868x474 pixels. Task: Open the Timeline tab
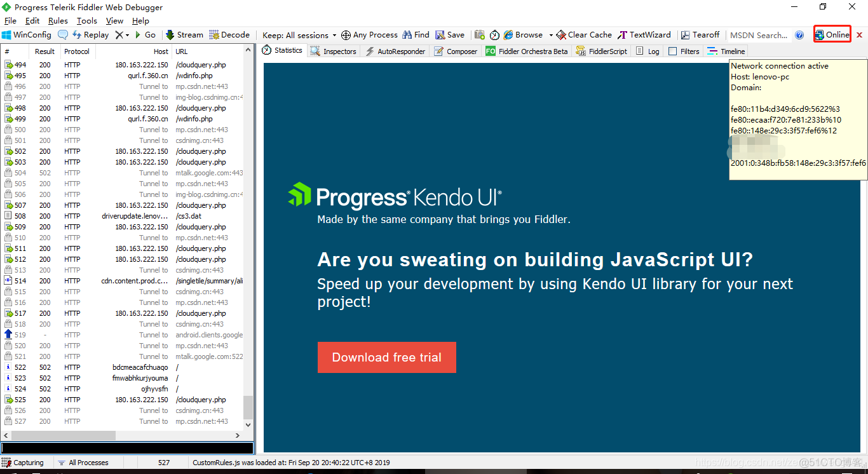click(726, 51)
